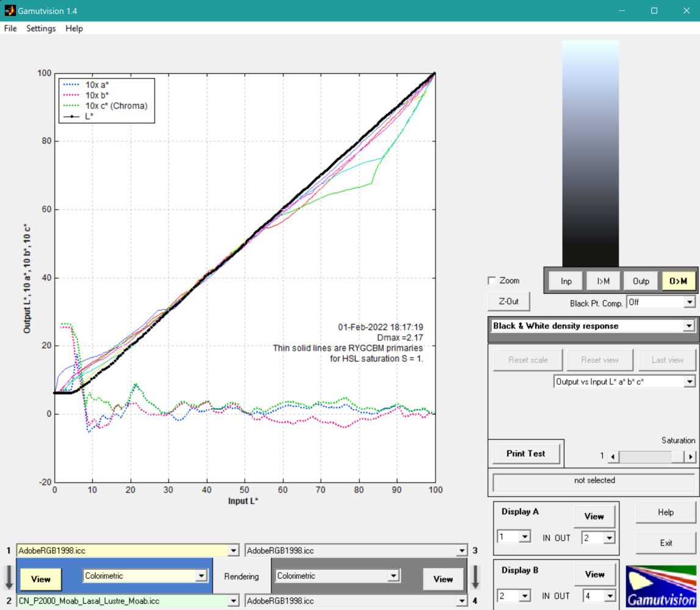Open the Settings menu

click(x=41, y=29)
